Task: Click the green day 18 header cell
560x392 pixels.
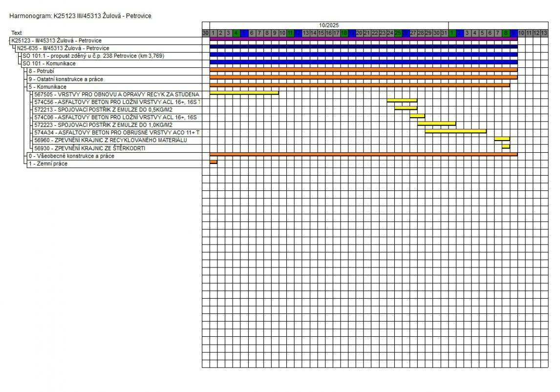Action: click(x=344, y=33)
